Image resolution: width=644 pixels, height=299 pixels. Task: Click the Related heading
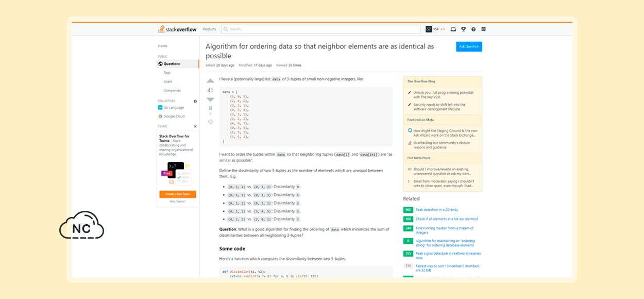(411, 198)
